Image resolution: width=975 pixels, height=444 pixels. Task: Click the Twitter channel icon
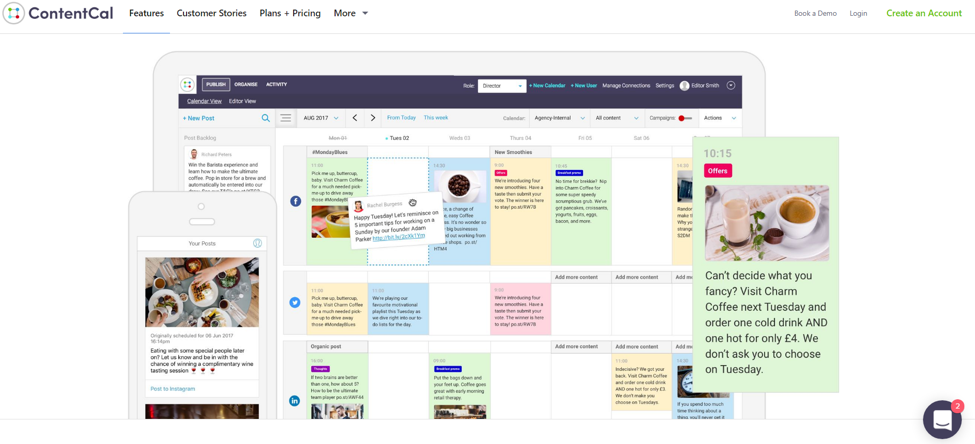pyautogui.click(x=295, y=302)
